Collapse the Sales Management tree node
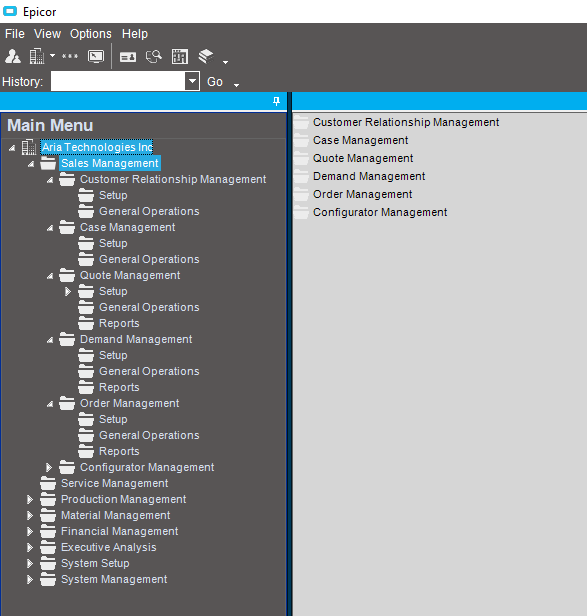Image resolution: width=587 pixels, height=616 pixels. point(31,164)
